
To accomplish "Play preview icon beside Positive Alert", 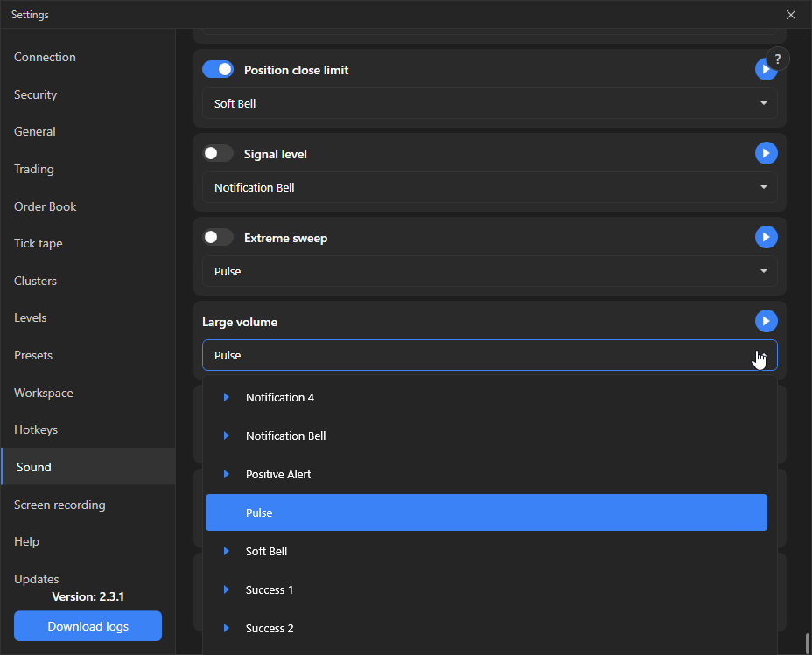I will click(227, 474).
